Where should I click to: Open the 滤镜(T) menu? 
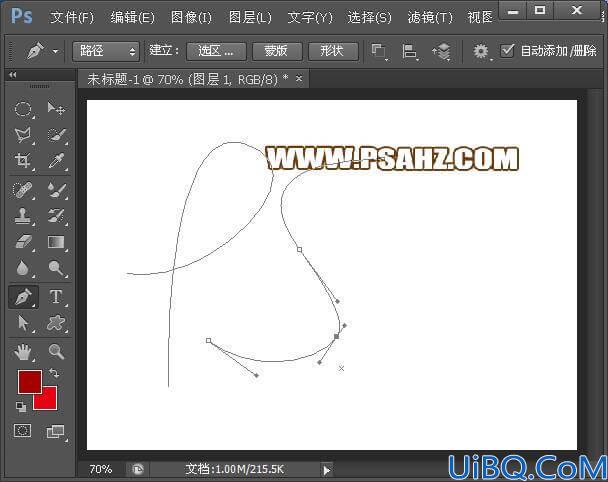pyautogui.click(x=430, y=17)
